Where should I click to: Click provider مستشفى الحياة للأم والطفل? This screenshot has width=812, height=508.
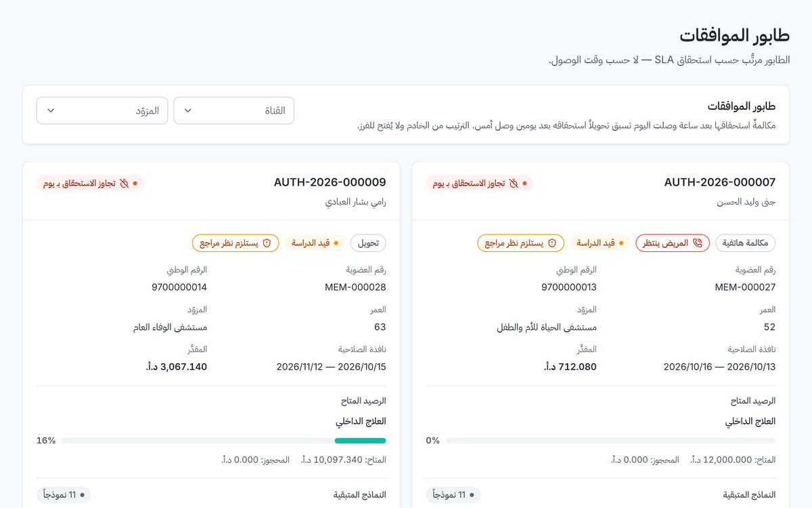[x=547, y=327]
